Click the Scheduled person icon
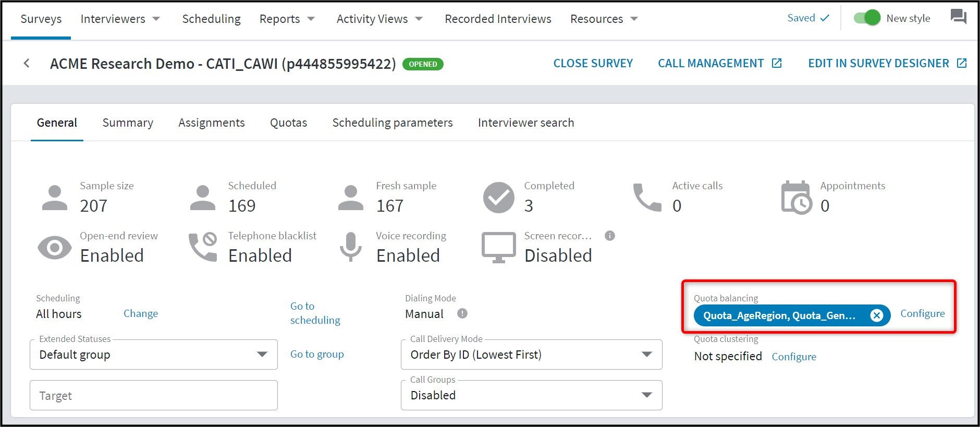980x427 pixels. pyautogui.click(x=203, y=198)
